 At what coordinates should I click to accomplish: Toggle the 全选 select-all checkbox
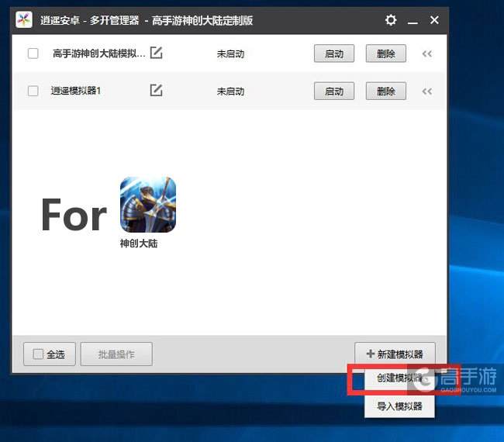click(38, 354)
